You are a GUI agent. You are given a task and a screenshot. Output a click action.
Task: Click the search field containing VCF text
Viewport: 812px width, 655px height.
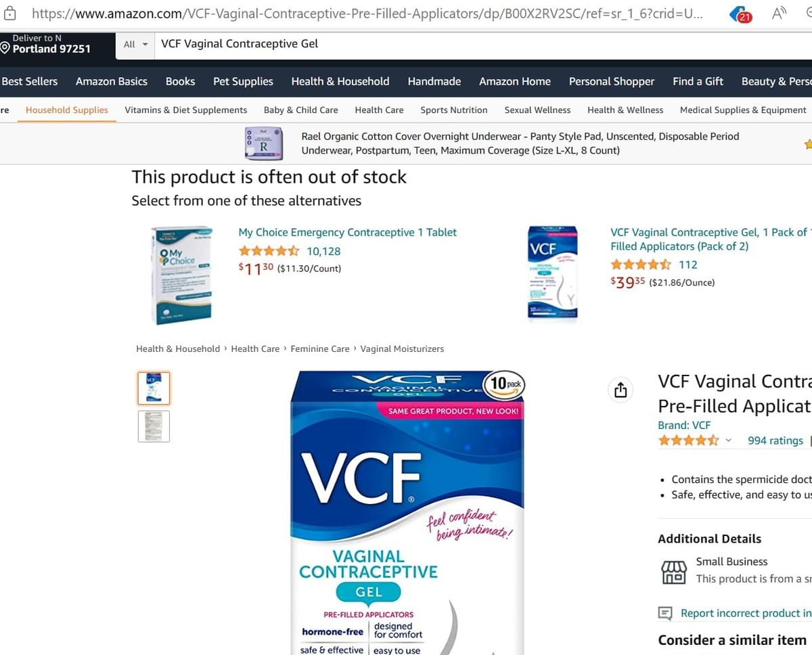[x=484, y=44]
